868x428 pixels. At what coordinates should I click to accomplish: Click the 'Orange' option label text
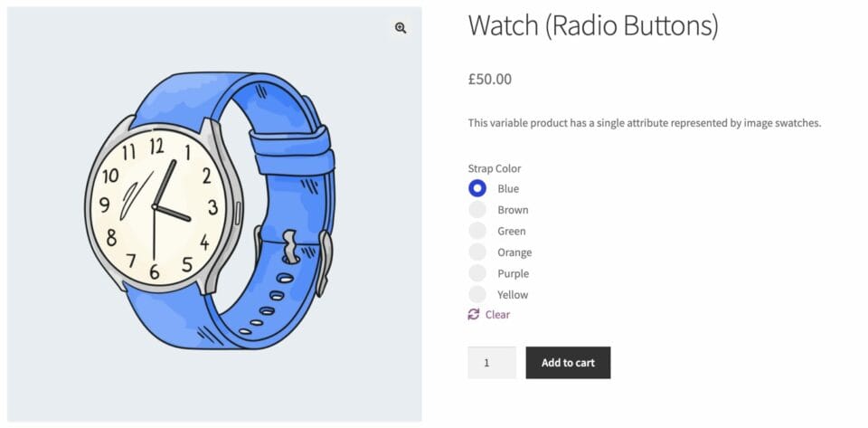tap(514, 252)
